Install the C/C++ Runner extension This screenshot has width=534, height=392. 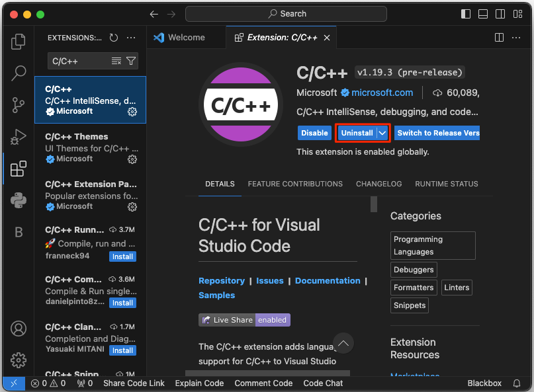(x=122, y=256)
